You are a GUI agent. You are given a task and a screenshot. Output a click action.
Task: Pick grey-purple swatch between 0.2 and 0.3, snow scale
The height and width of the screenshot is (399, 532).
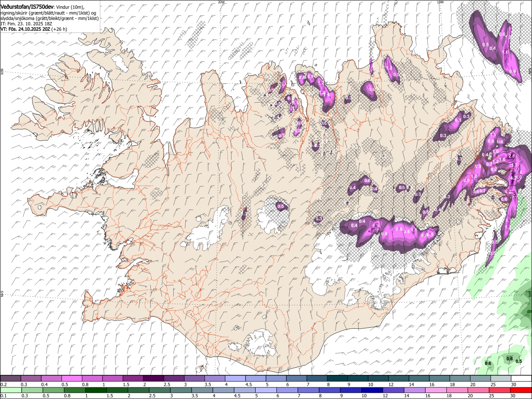[10, 379]
